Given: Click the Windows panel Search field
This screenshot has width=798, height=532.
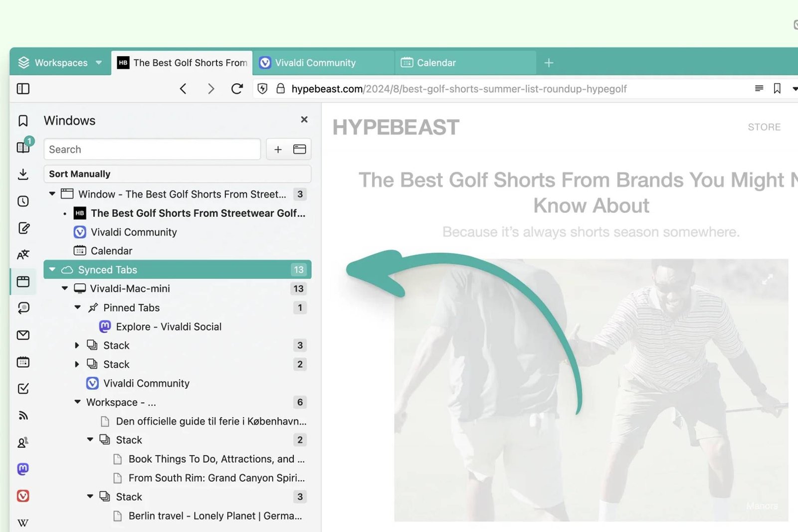Looking at the screenshot, I should tap(152, 149).
